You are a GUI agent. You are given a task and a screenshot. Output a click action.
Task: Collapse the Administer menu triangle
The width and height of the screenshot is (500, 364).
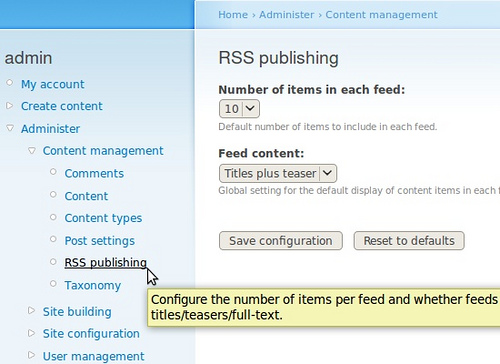[10, 128]
